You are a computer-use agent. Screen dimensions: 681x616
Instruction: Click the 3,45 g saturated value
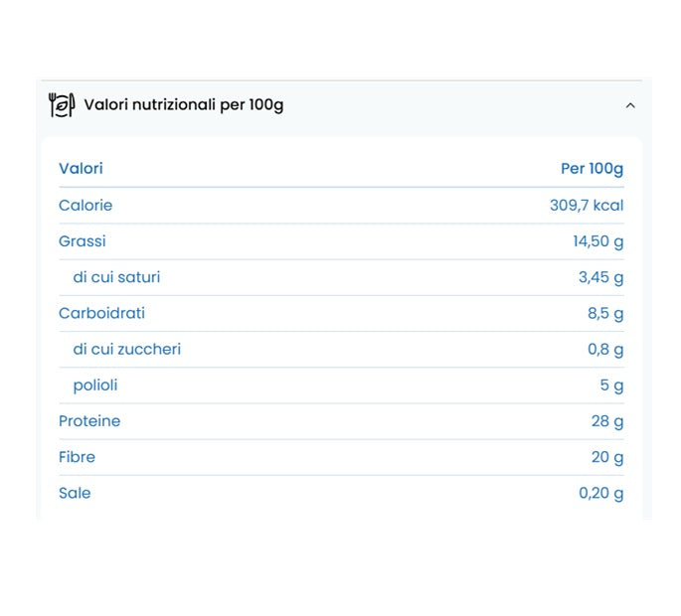(600, 277)
